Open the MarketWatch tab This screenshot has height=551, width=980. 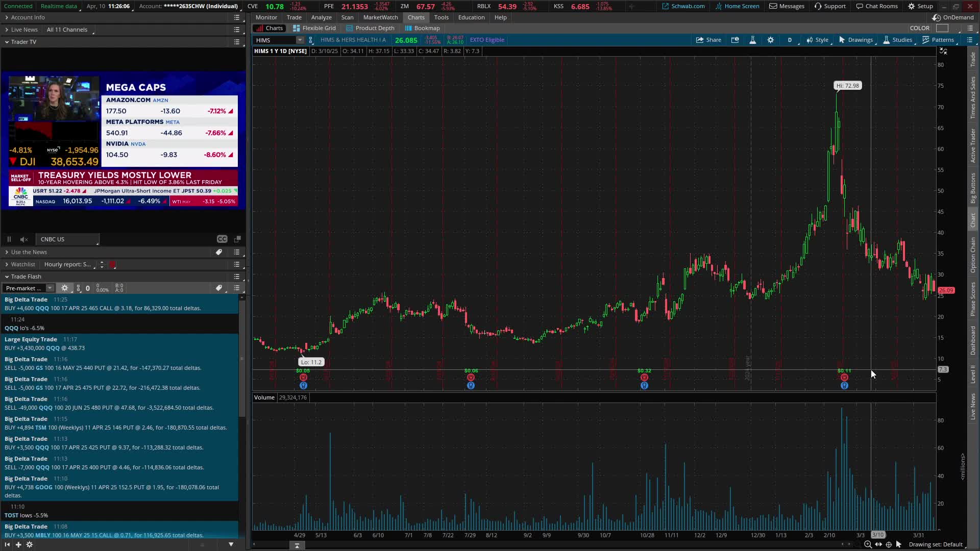380,17
